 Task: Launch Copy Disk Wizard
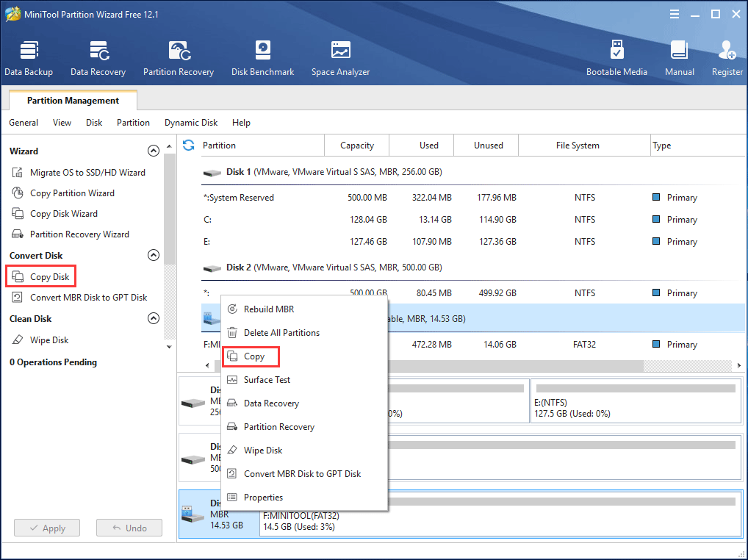(x=54, y=213)
